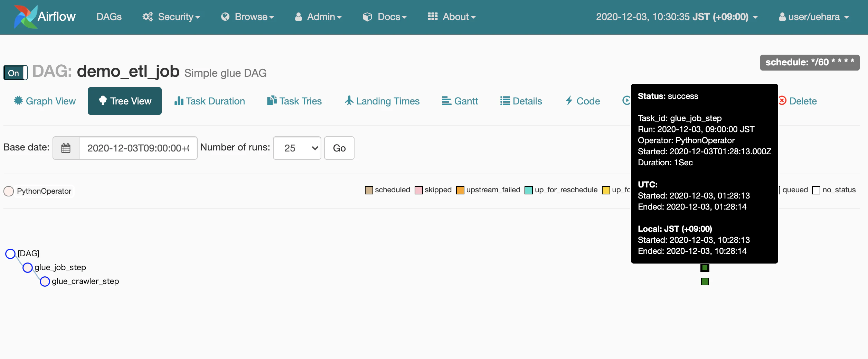
Task: Open the Docs menu
Action: pyautogui.click(x=385, y=17)
